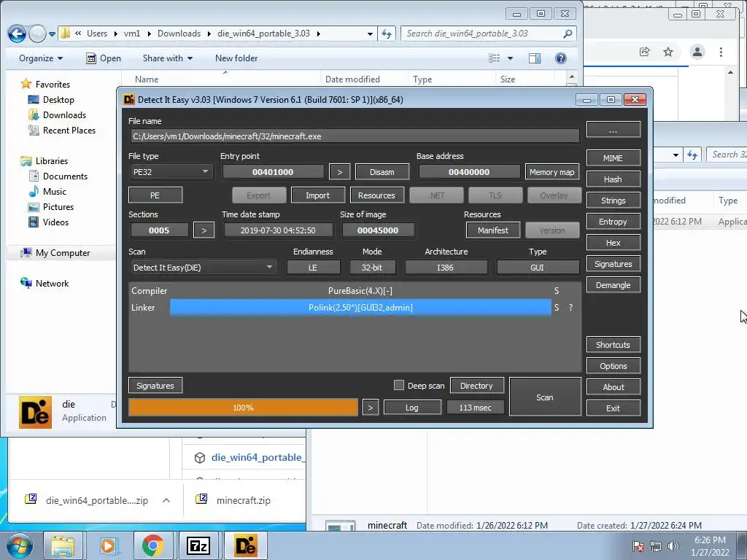Expand die_win64_portable....zip download options chevron
This screenshot has width=747, height=560.
pos(166,500)
